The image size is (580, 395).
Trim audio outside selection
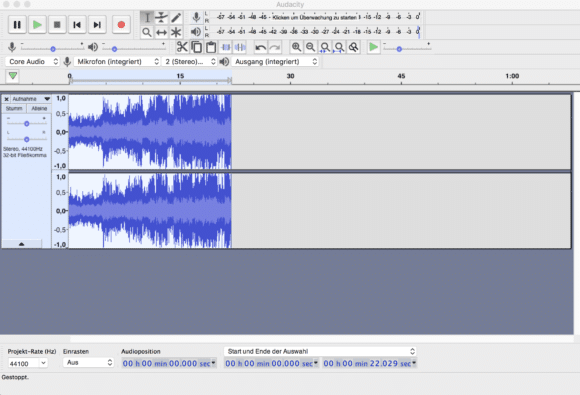[226, 47]
